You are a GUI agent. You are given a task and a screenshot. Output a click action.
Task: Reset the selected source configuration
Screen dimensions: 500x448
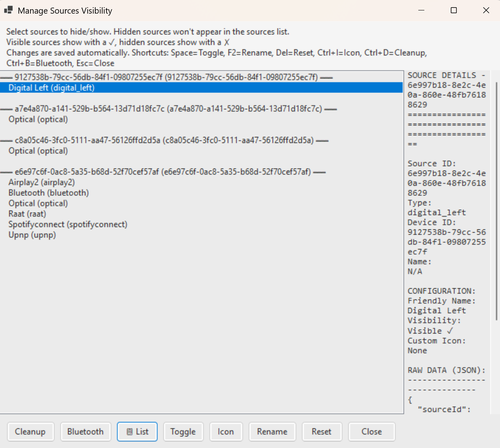point(321,432)
